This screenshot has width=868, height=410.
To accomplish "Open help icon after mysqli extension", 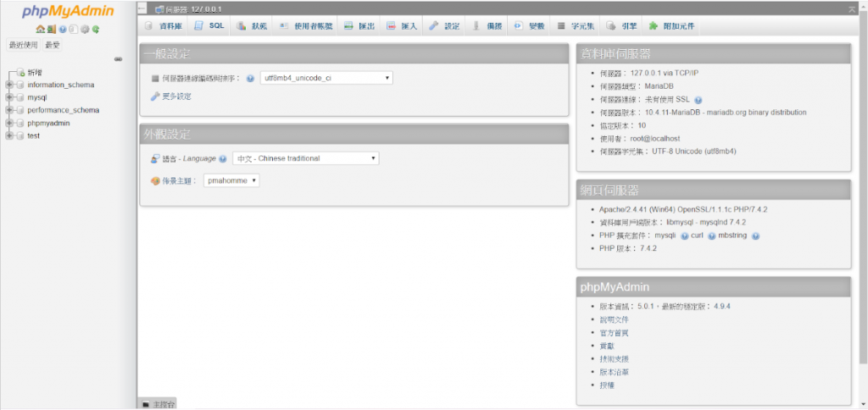I will pos(685,235).
